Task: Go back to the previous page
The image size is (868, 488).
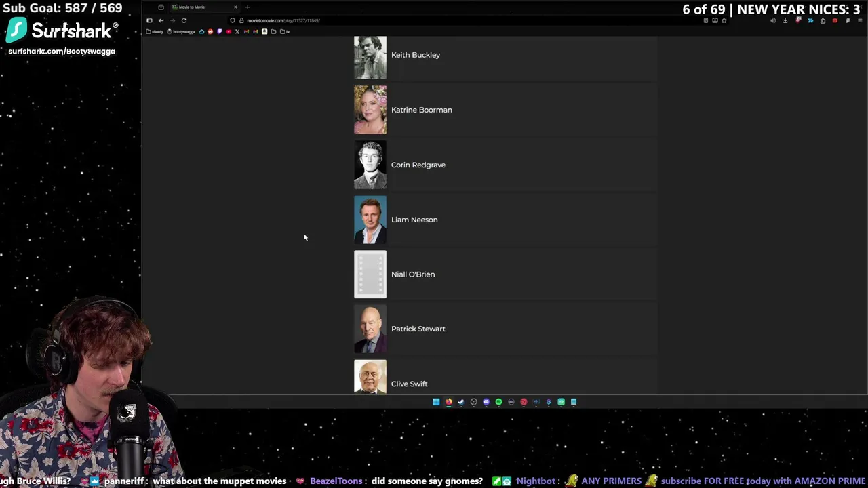Action: [161, 20]
